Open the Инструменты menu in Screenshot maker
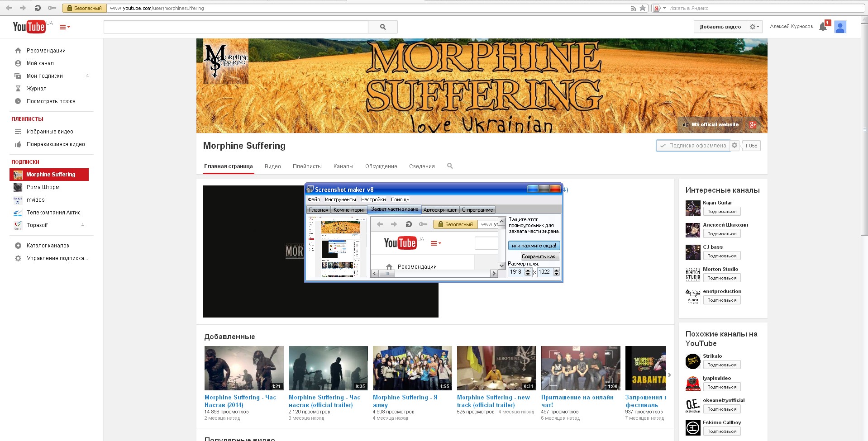The width and height of the screenshot is (868, 441). [x=340, y=199]
